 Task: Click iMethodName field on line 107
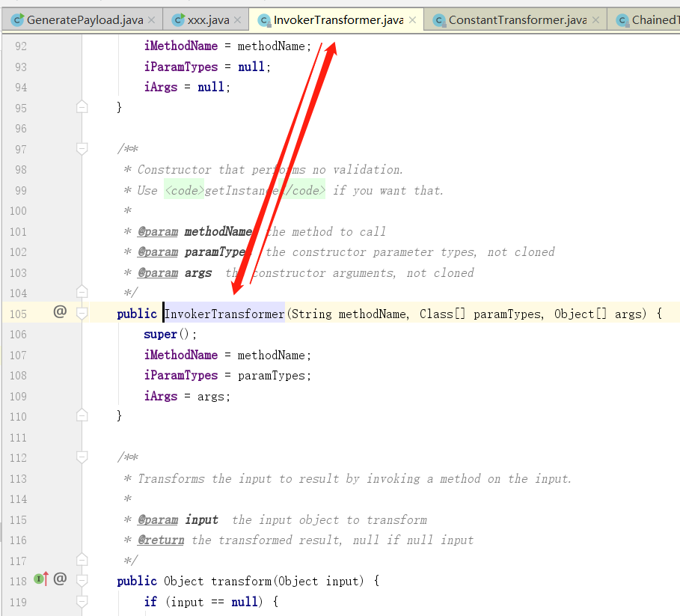coord(181,355)
